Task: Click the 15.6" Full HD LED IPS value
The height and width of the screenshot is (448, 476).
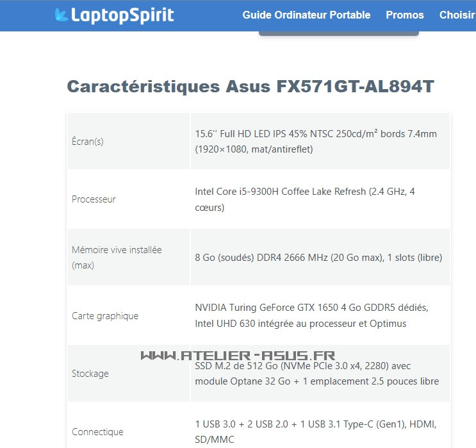Action: [316, 141]
